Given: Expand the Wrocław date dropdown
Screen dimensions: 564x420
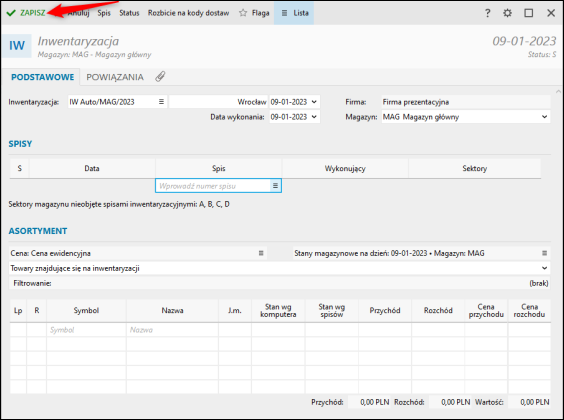Looking at the screenshot, I should [314, 102].
